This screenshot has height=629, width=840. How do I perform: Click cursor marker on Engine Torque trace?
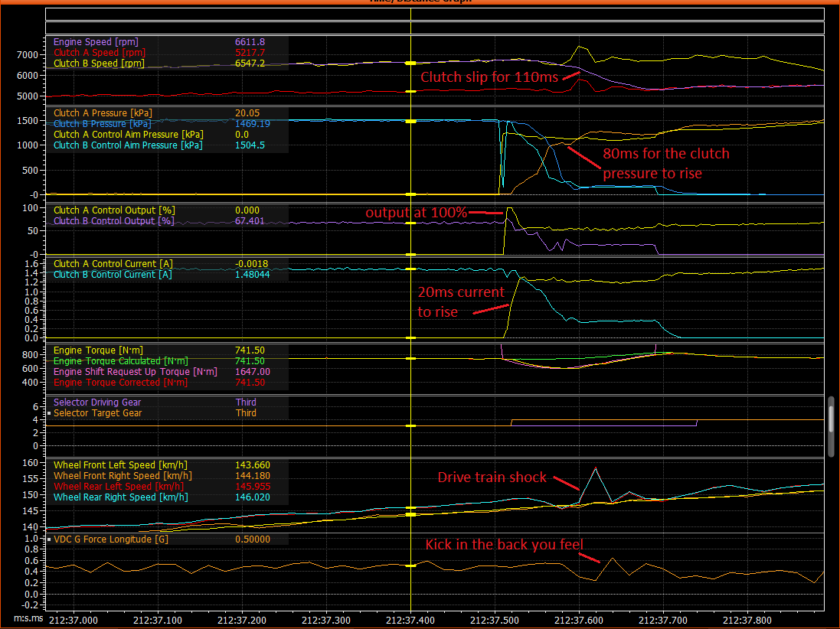410,358
